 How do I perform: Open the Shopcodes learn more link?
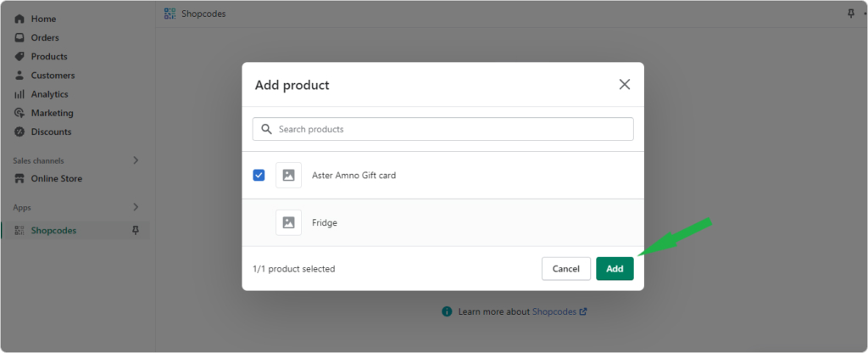click(559, 311)
